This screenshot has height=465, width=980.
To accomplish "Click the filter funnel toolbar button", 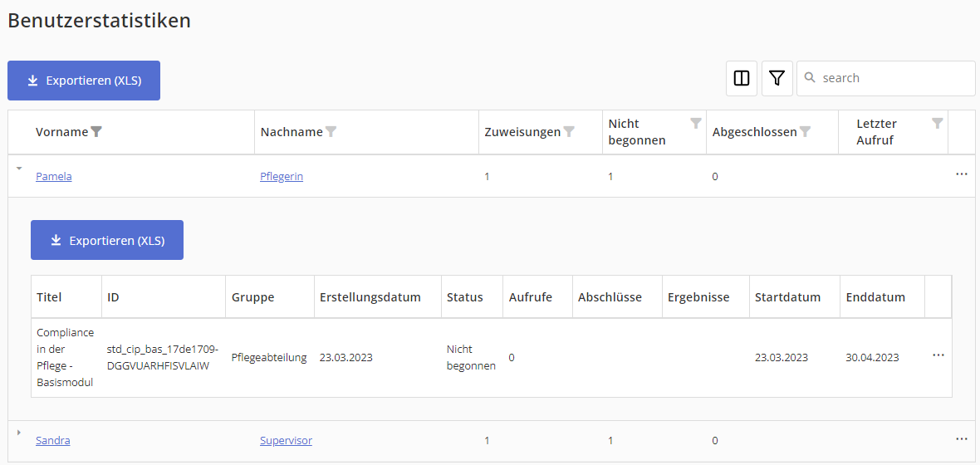I will tap(777, 78).
